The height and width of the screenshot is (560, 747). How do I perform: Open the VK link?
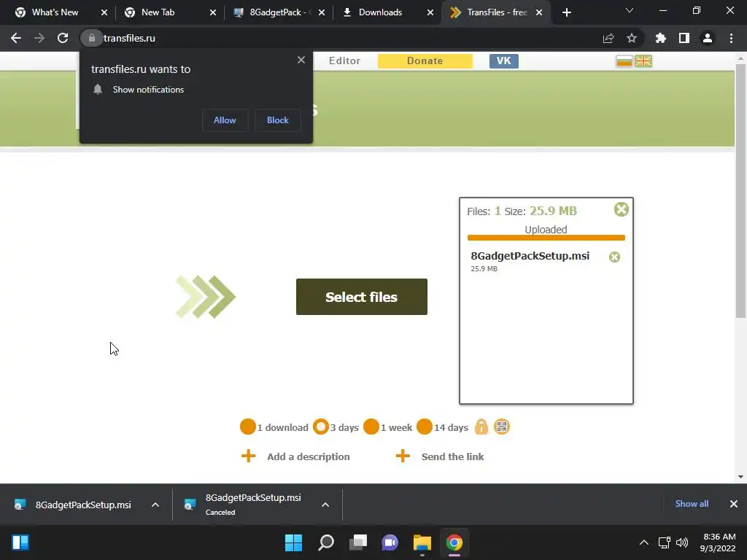[503, 61]
